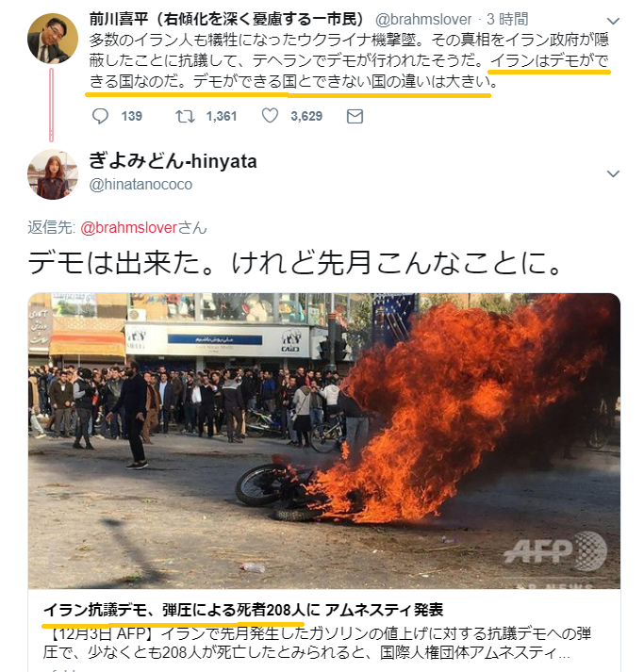Click the 3 時間 timestamp
The image size is (644, 672).
(507, 19)
